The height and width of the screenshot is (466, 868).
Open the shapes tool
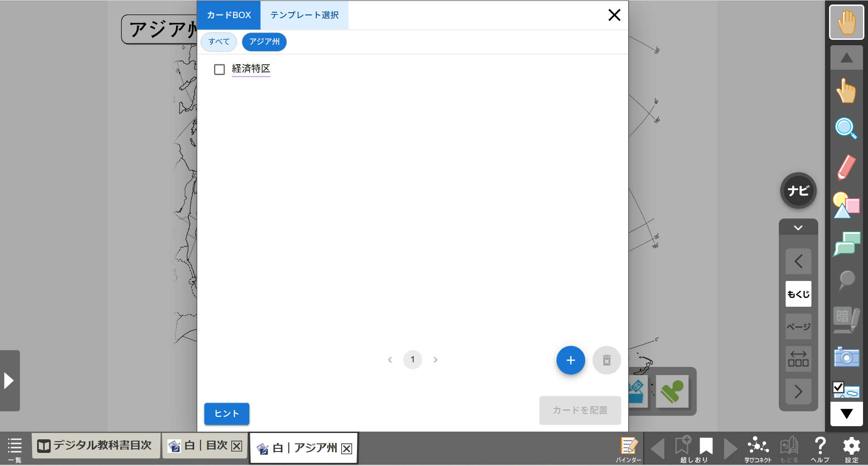(845, 206)
